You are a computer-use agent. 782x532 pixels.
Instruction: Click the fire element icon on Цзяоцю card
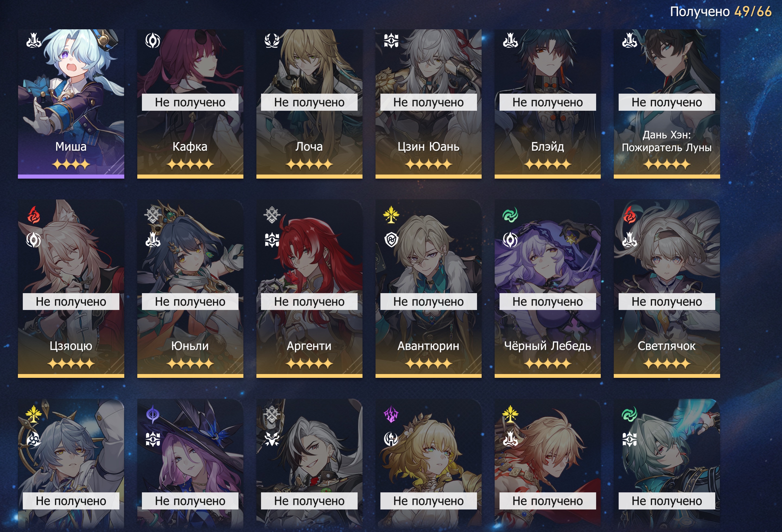[x=34, y=215]
